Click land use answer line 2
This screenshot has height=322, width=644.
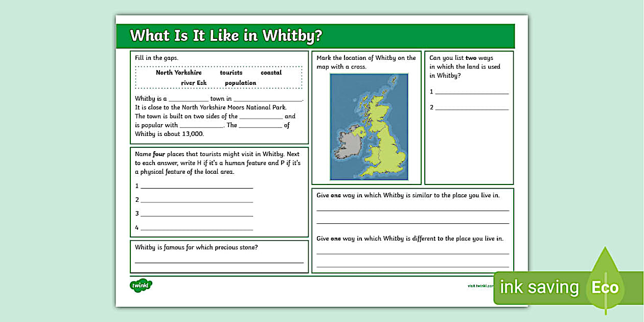tap(472, 108)
